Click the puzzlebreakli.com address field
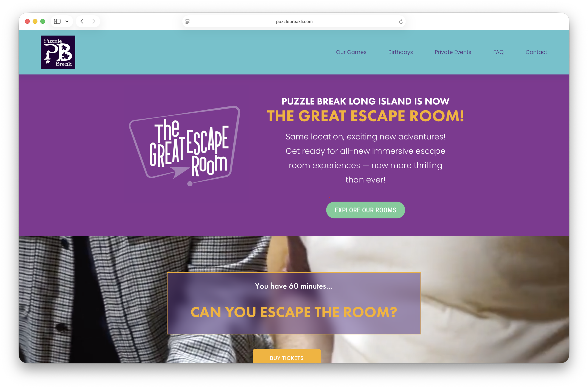 point(294,22)
